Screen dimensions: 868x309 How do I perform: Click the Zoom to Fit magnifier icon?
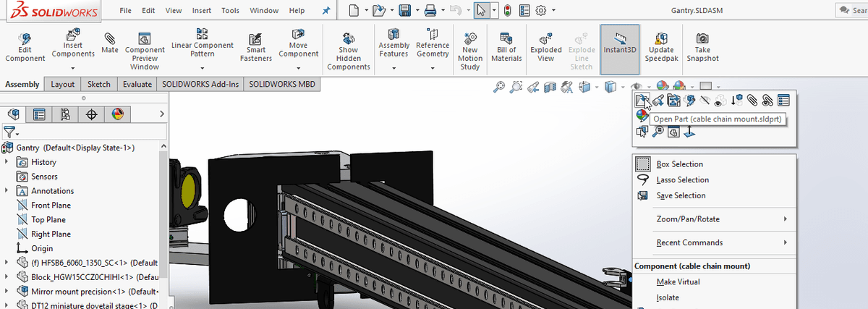(x=499, y=87)
